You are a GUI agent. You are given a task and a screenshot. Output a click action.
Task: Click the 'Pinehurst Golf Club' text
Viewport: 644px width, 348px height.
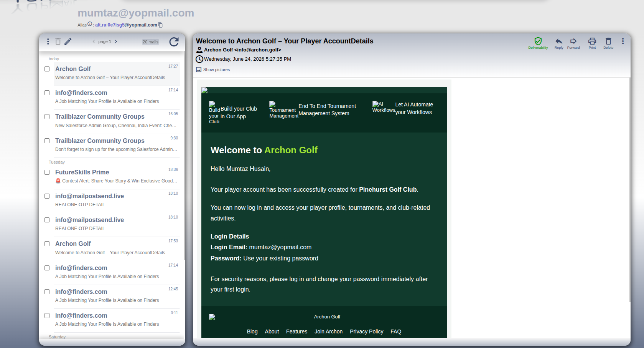(x=388, y=190)
